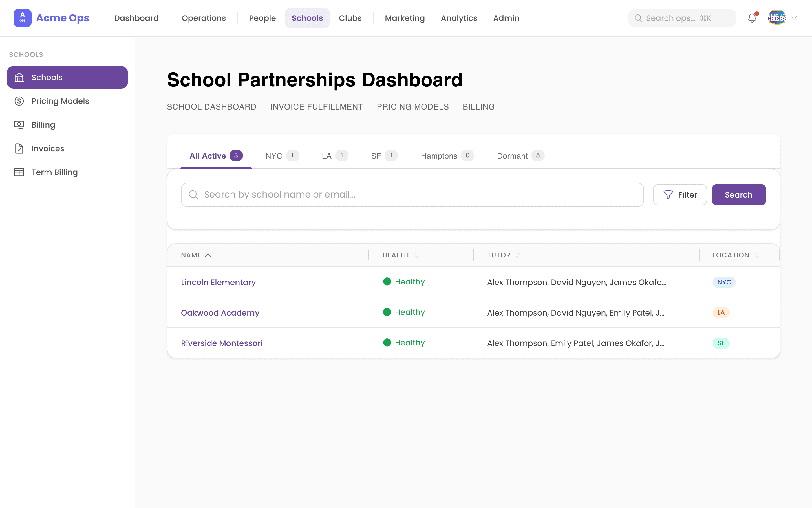Click the SF location badge
Image resolution: width=812 pixels, height=508 pixels.
[x=721, y=343]
